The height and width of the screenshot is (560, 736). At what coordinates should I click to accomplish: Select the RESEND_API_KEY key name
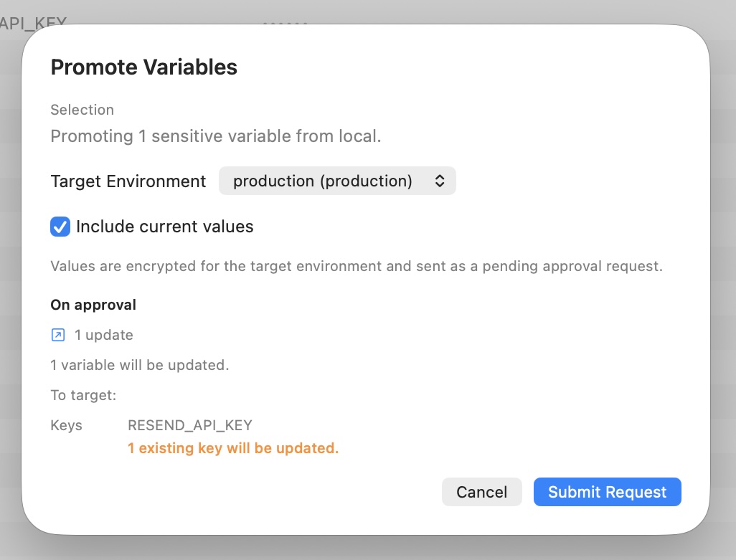point(190,425)
